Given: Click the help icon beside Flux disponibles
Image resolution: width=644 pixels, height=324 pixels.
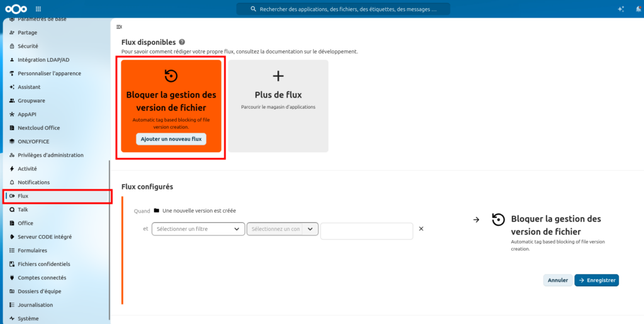Looking at the screenshot, I should tap(182, 42).
